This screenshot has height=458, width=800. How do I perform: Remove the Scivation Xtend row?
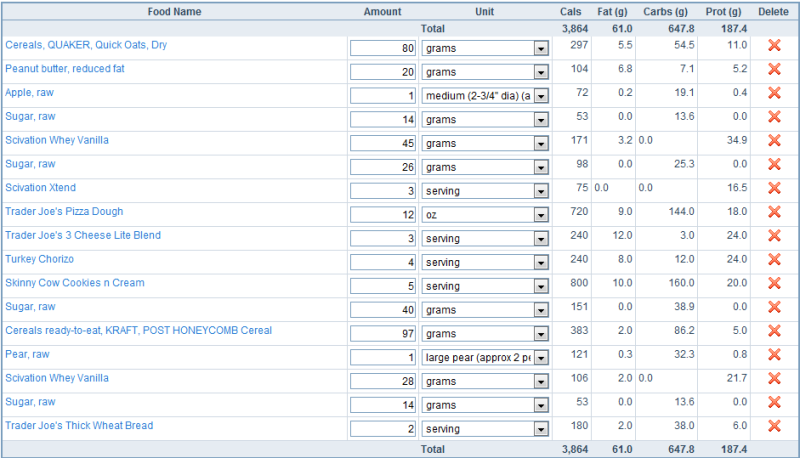click(773, 188)
